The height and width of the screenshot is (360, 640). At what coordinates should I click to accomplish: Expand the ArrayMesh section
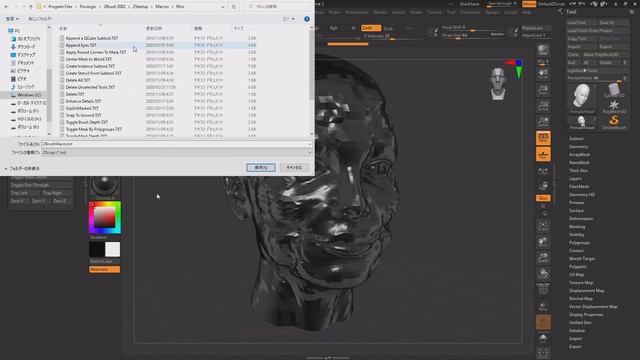point(579,155)
